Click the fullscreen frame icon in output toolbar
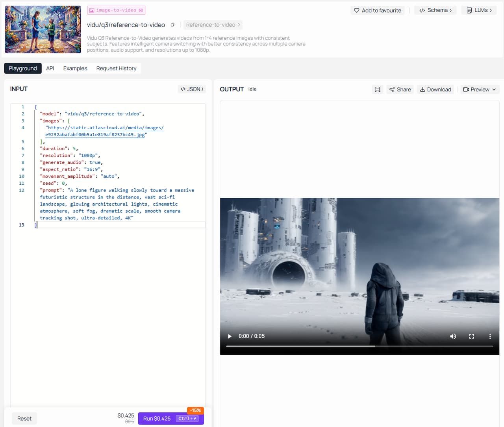The height and width of the screenshot is (427, 504). pos(377,89)
